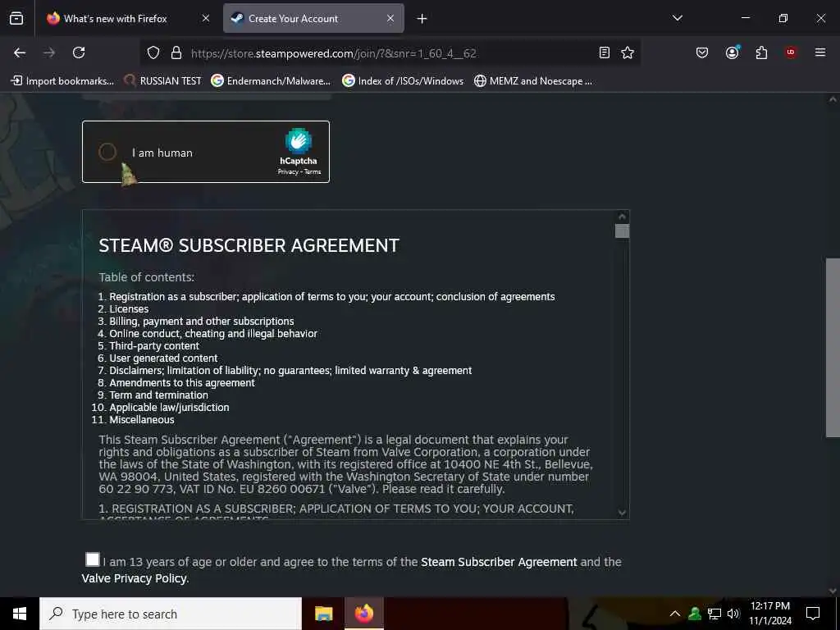Open the extensions puzzle icon
The height and width of the screenshot is (630, 840).
point(761,52)
